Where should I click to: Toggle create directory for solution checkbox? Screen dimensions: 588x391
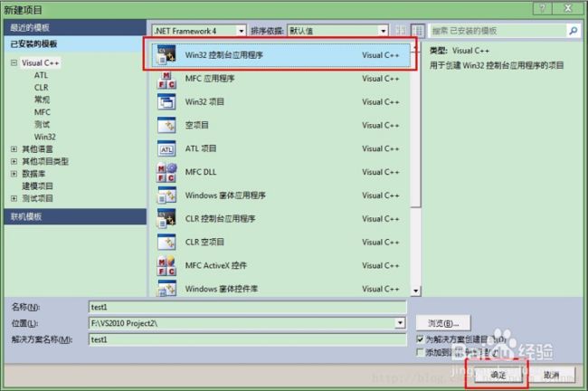(420, 339)
